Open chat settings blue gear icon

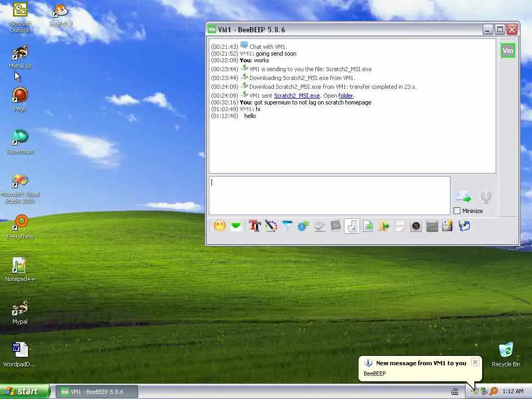pos(303,225)
